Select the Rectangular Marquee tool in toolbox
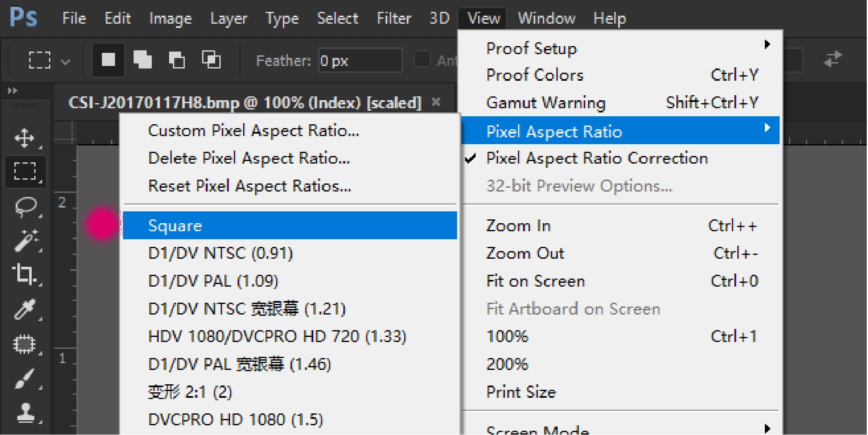Image resolution: width=868 pixels, height=435 pixels. pyautogui.click(x=25, y=172)
